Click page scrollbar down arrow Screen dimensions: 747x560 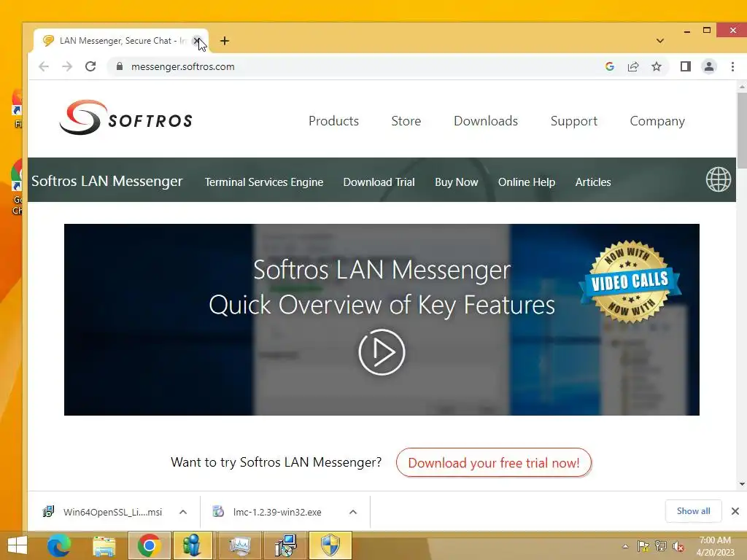(x=742, y=484)
